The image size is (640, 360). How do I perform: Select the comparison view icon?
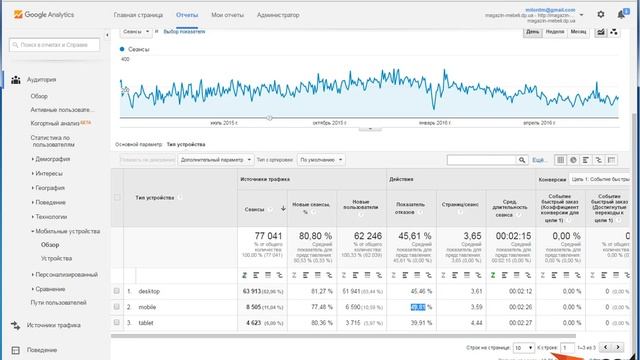click(x=598, y=160)
